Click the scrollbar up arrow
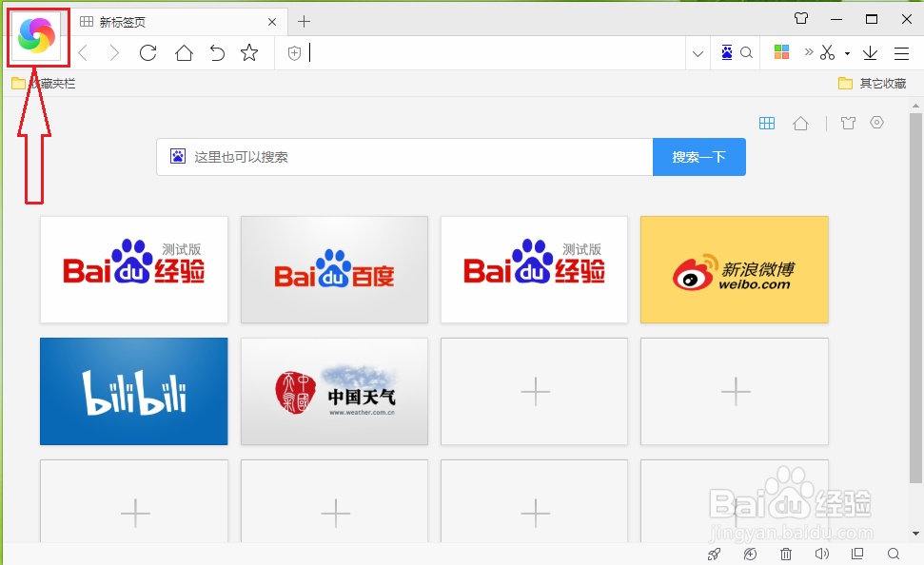Image resolution: width=924 pixels, height=565 pixels. click(x=915, y=106)
